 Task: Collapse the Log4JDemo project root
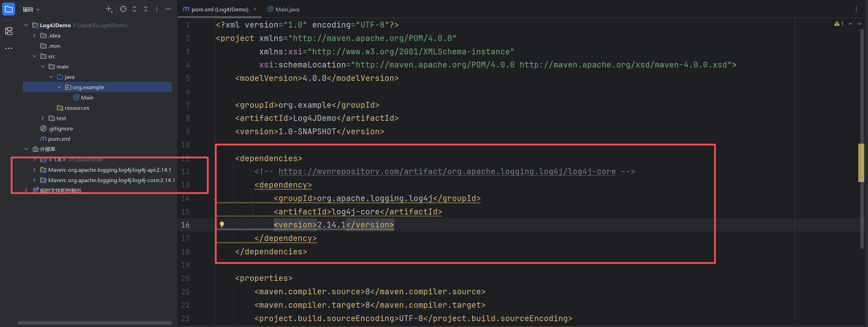click(26, 25)
